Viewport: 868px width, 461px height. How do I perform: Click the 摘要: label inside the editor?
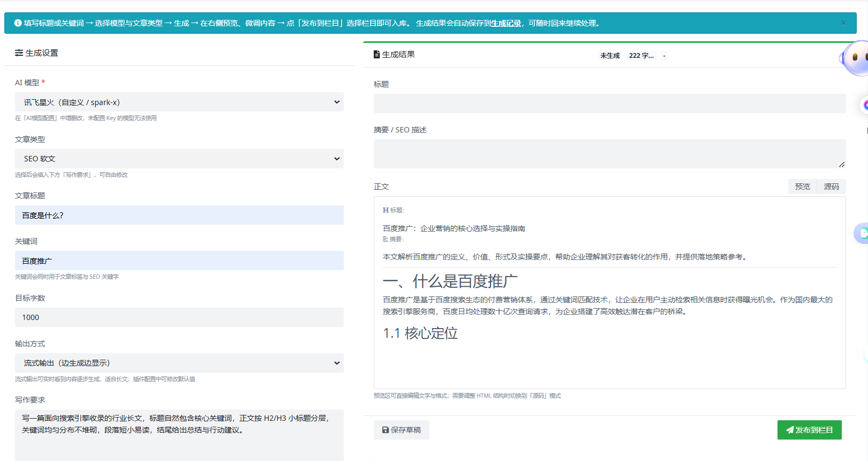[x=393, y=239]
